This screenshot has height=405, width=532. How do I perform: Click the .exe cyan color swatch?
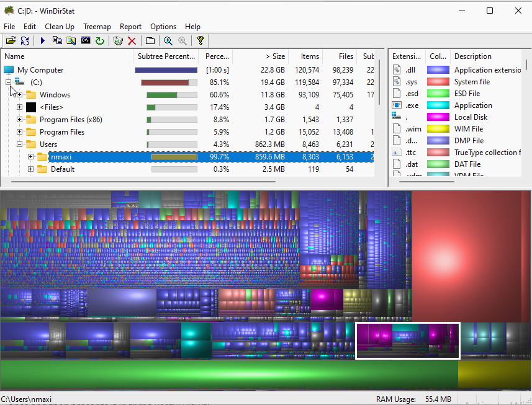pos(438,105)
